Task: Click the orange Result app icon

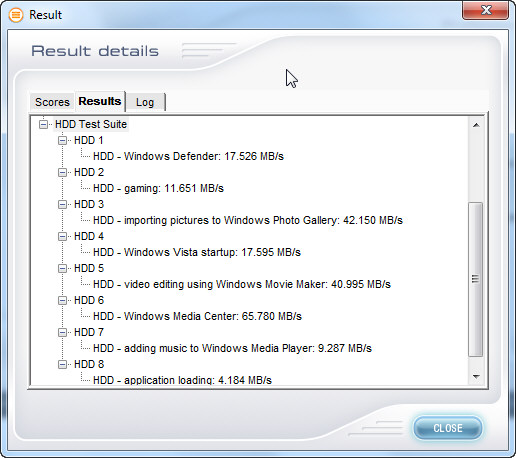Action: point(16,15)
